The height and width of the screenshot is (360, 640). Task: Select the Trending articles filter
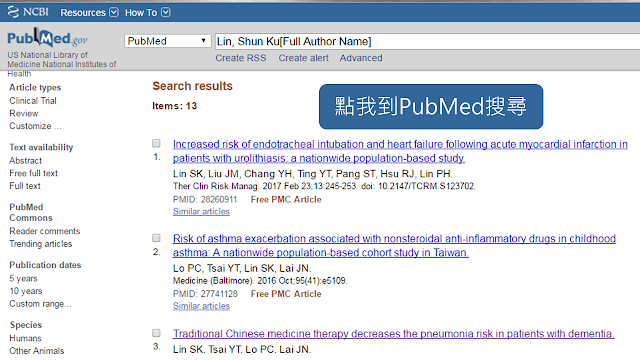pyautogui.click(x=41, y=244)
